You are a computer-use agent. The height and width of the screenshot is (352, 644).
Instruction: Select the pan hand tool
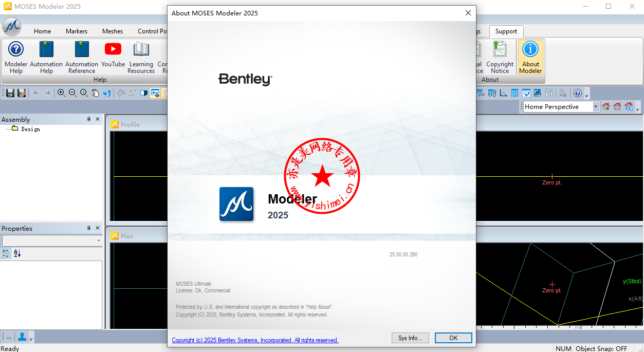click(95, 93)
